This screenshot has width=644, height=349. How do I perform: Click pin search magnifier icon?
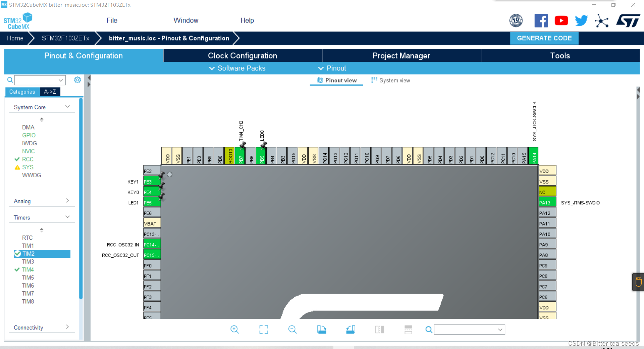coord(429,330)
